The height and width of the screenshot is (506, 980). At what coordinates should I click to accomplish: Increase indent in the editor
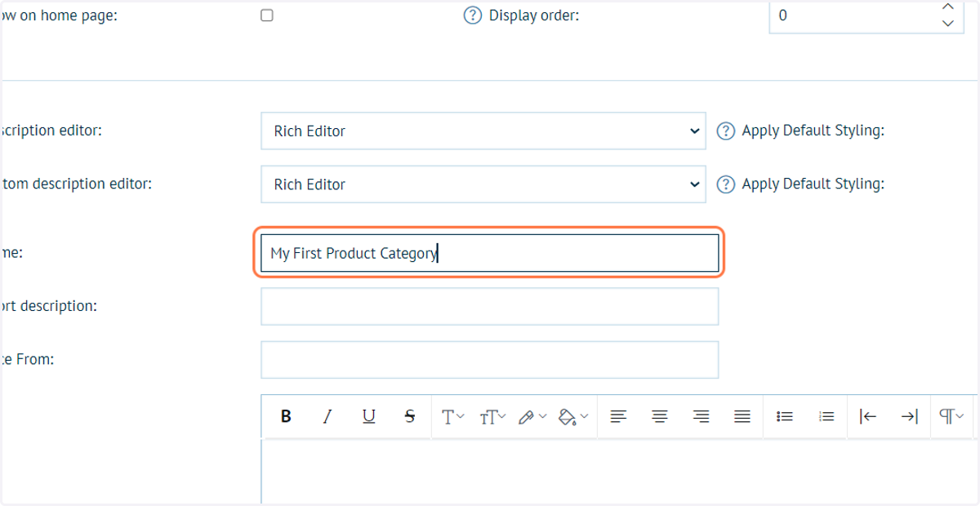909,416
